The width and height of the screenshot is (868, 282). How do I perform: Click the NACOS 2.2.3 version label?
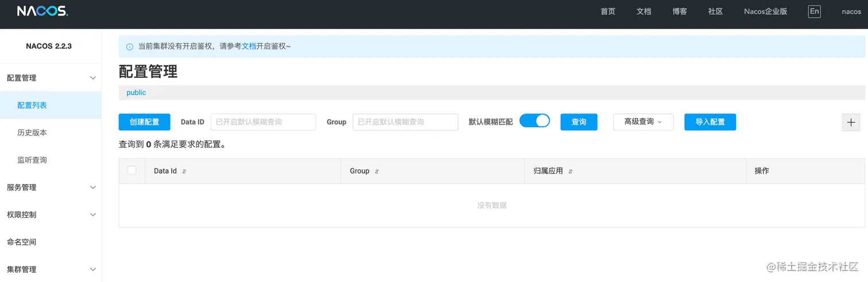coord(49,46)
